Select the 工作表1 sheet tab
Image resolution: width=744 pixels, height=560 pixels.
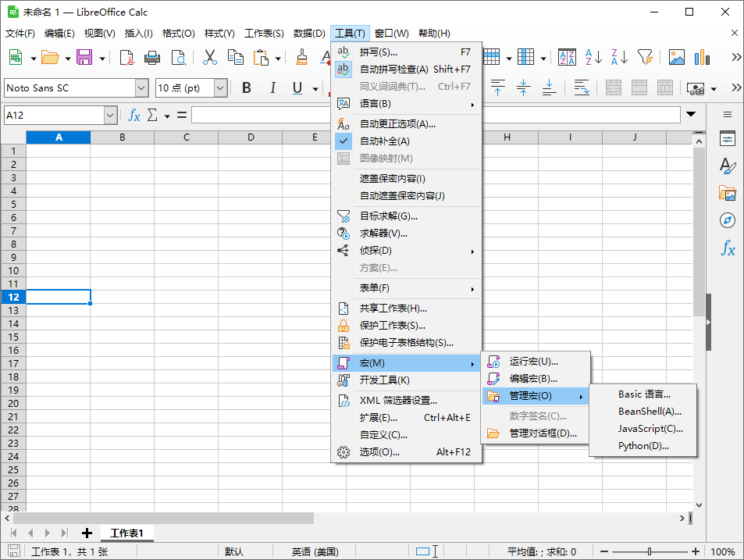126,533
